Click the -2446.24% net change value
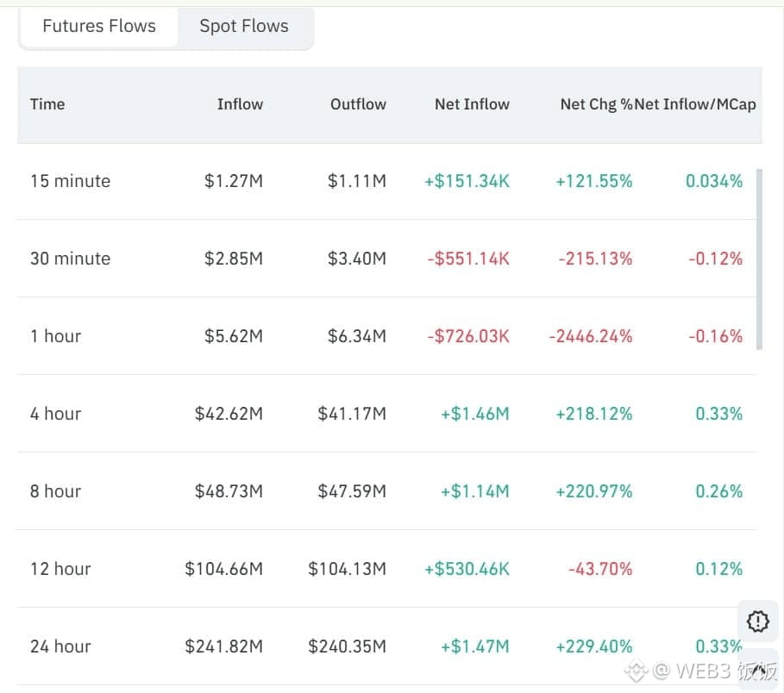This screenshot has width=784, height=693. [590, 336]
